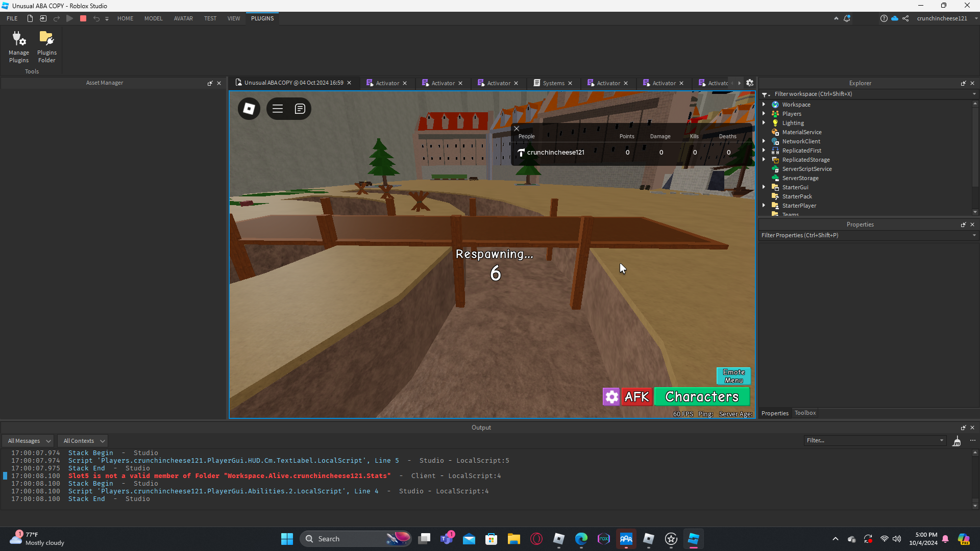Expand the Workspace node
This screenshot has width=980, height=551.
[764, 104]
